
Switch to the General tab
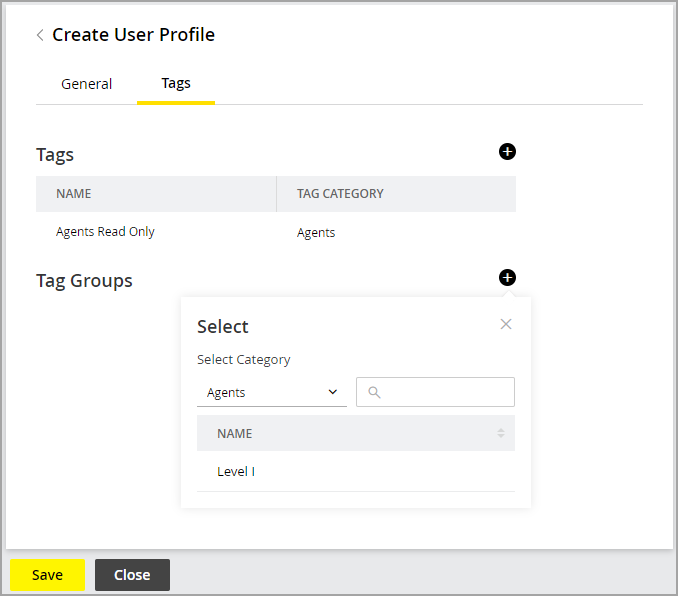pos(86,84)
